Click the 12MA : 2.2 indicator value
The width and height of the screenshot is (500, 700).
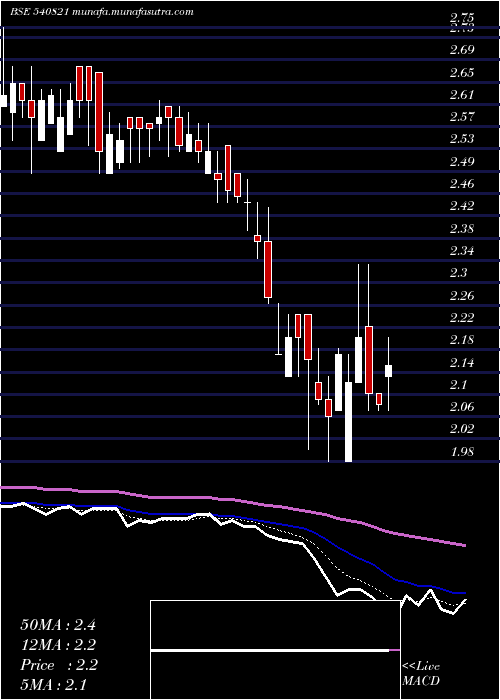[58, 645]
